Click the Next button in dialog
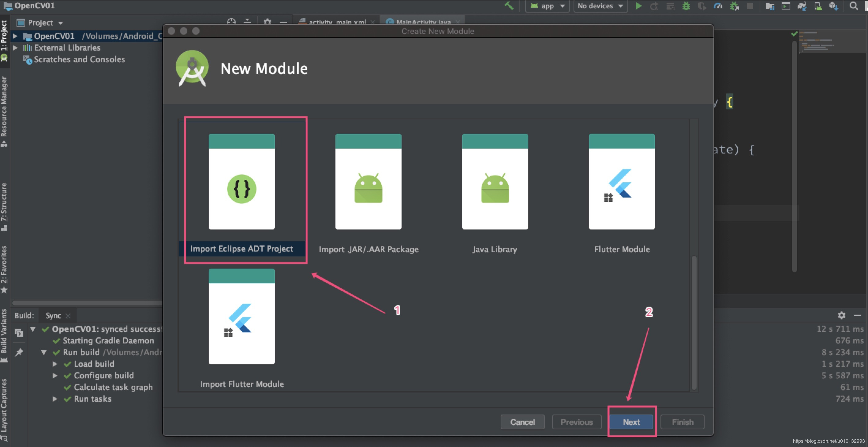868x447 pixels. click(x=631, y=422)
